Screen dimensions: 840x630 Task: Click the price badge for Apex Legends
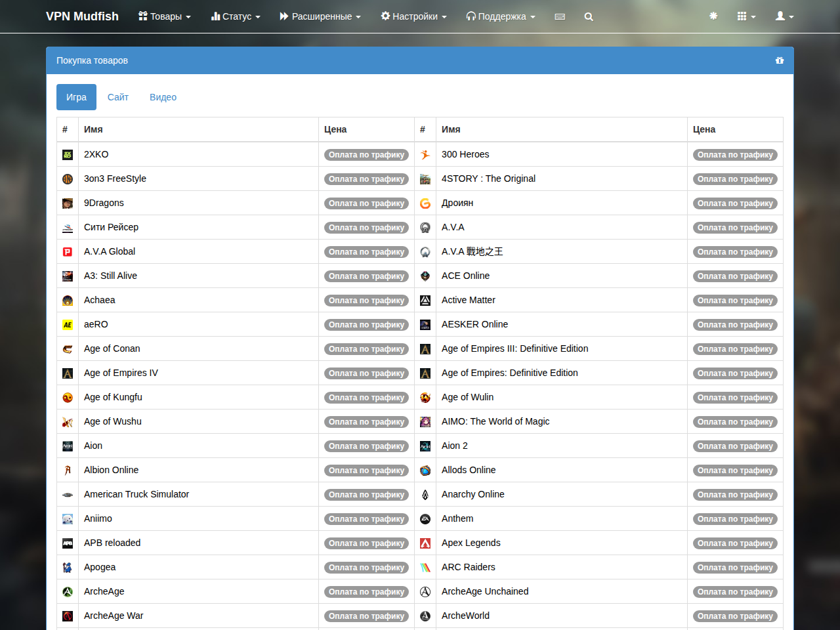(735, 543)
